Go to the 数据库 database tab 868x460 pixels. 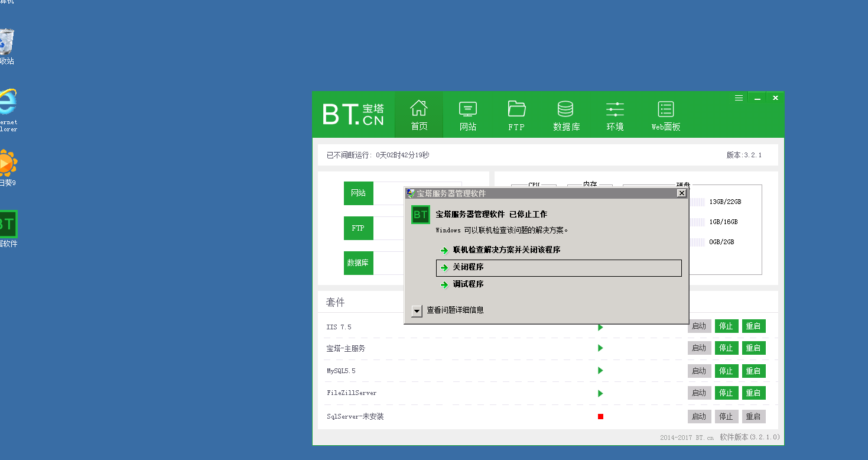click(566, 115)
